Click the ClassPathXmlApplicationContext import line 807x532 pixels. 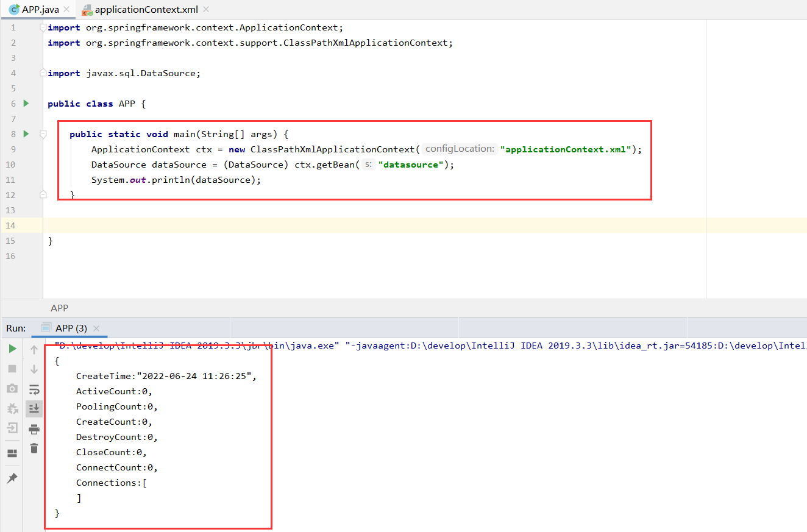pos(251,43)
